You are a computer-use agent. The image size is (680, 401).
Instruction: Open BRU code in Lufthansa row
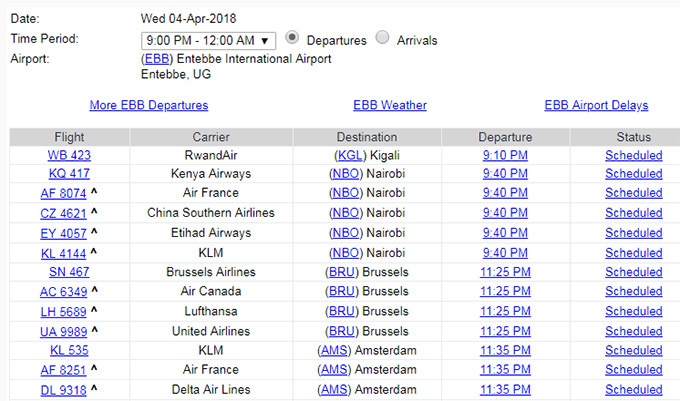coord(342,311)
